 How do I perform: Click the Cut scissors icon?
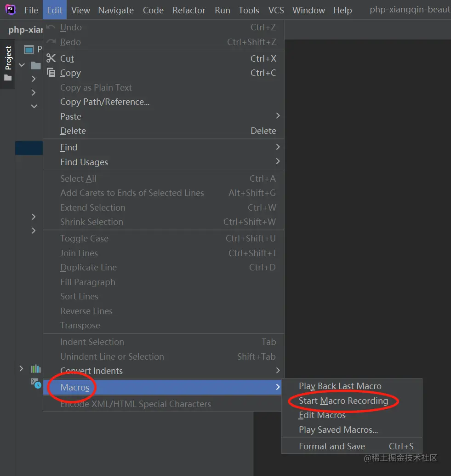(51, 58)
